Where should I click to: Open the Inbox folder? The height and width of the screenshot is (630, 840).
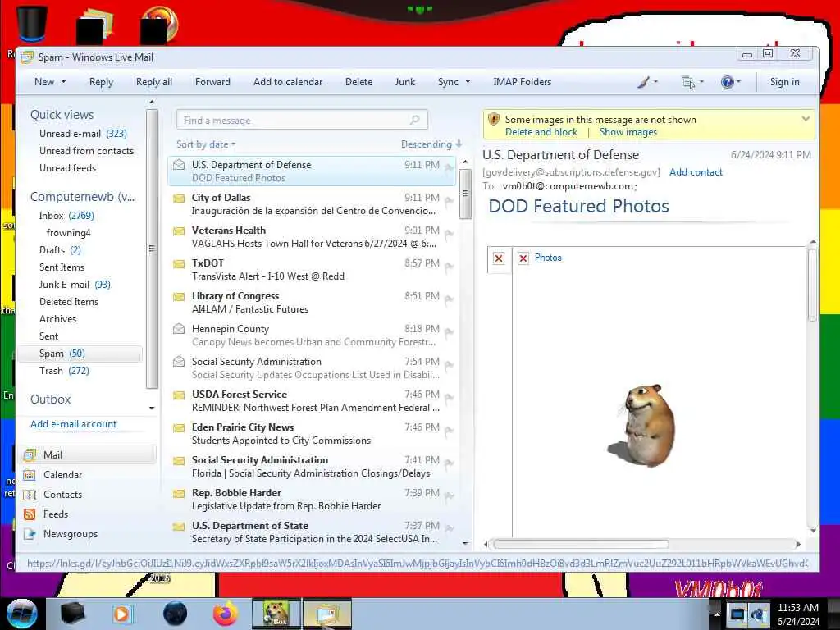point(66,216)
